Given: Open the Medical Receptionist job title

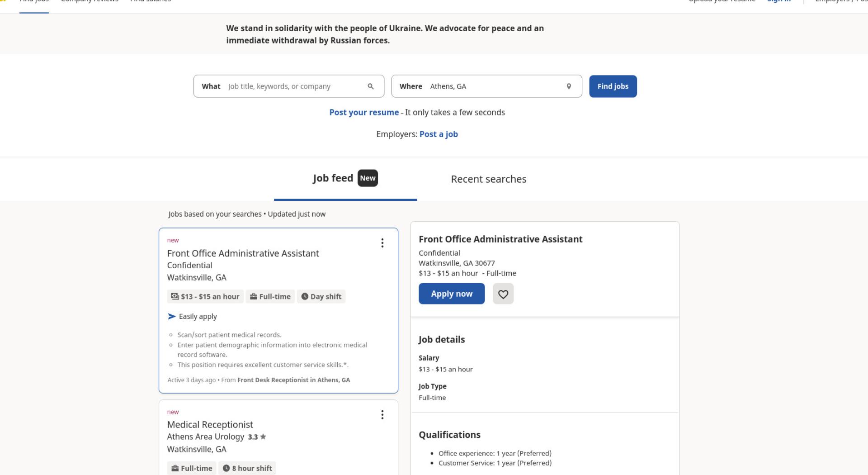Looking at the screenshot, I should [x=210, y=425].
